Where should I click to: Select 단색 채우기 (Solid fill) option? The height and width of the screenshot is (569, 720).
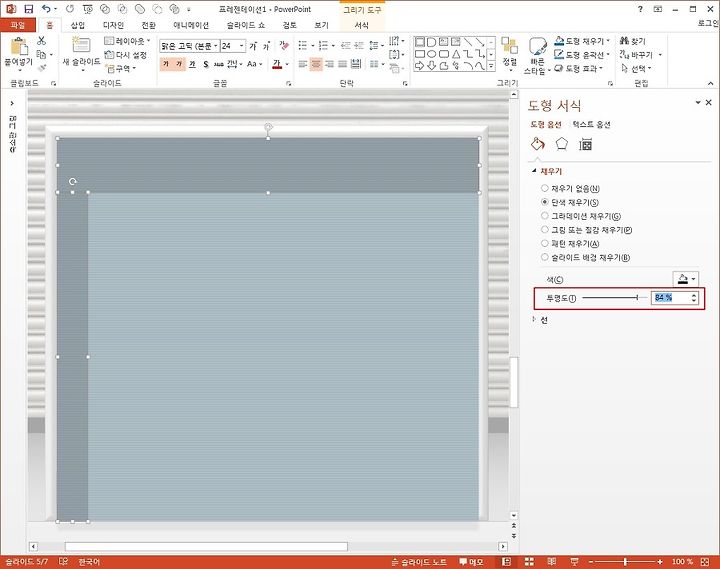pyautogui.click(x=570, y=202)
